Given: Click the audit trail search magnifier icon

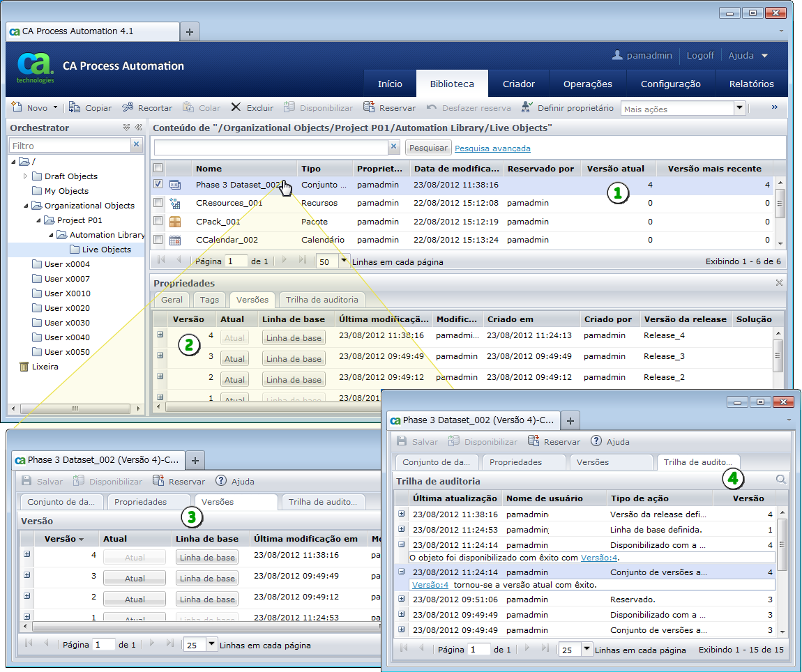Looking at the screenshot, I should (x=781, y=480).
